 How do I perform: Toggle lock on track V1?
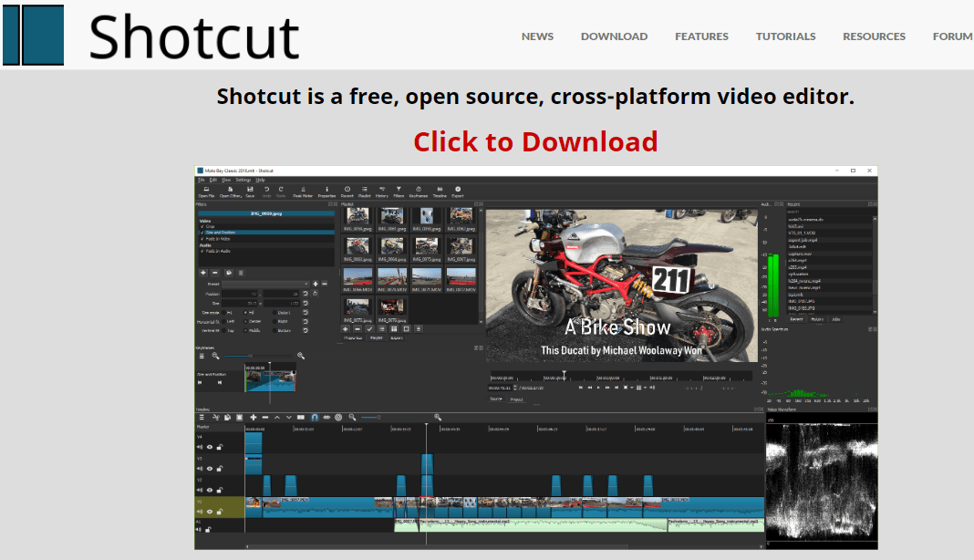[x=219, y=512]
